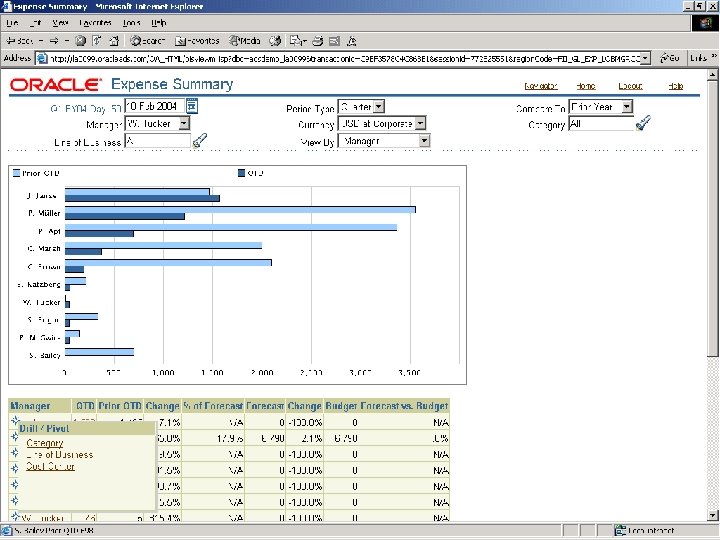Open the View By dropdown
This screenshot has height=540, width=720.
point(424,141)
